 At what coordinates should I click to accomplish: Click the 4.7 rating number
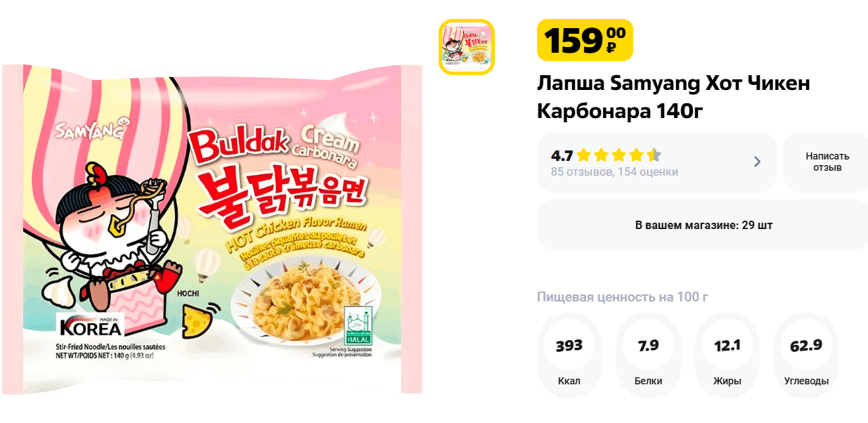click(x=562, y=155)
